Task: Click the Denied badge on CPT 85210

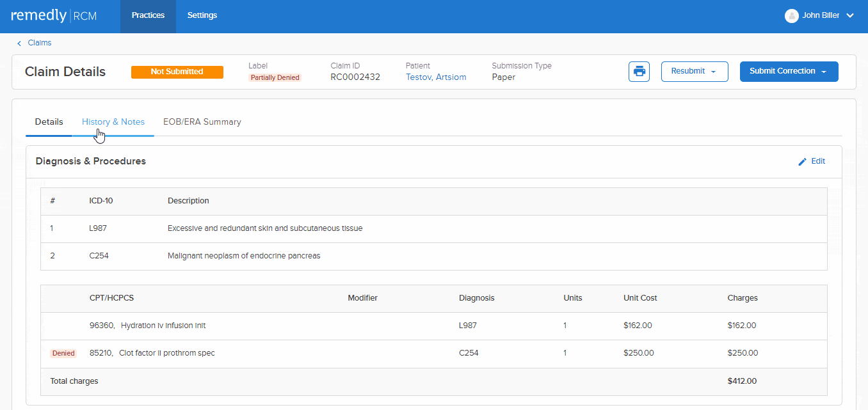Action: 63,352
